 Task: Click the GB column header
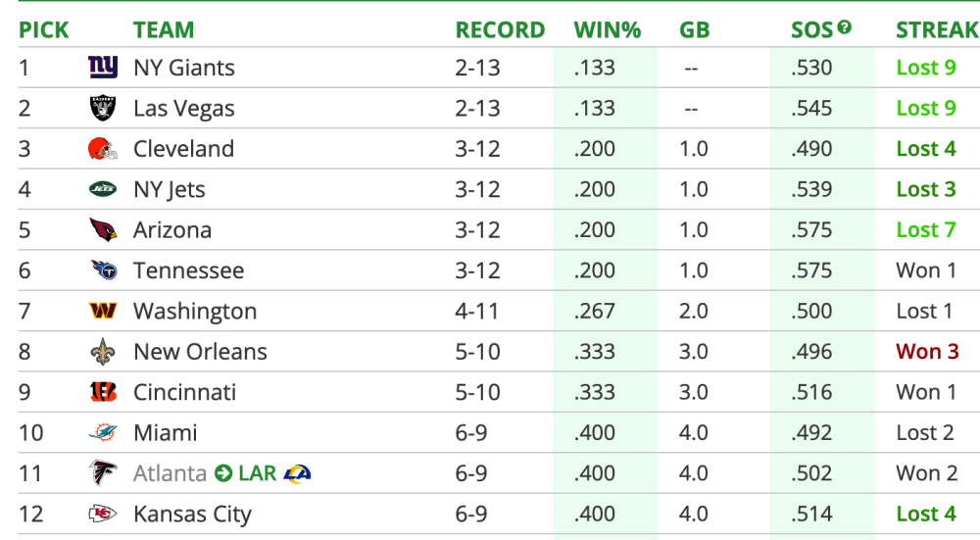[x=694, y=30]
